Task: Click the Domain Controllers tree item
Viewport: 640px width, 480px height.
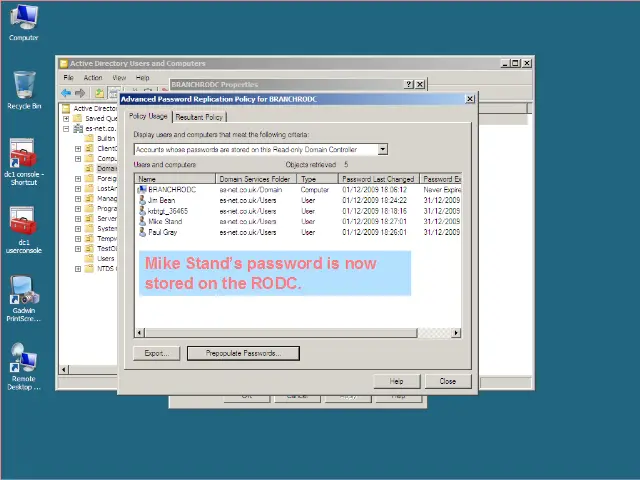Action: click(x=107, y=169)
